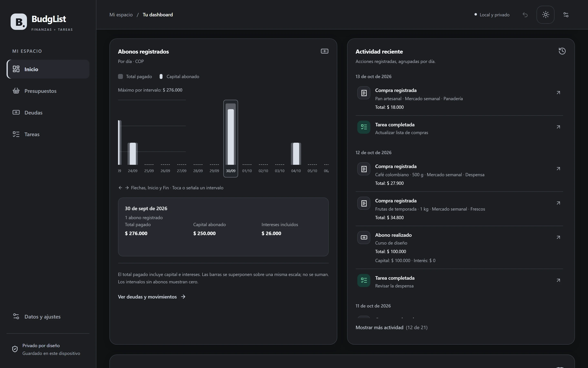Toggle light theme with sun icon
This screenshot has width=588, height=368.
pos(546,15)
